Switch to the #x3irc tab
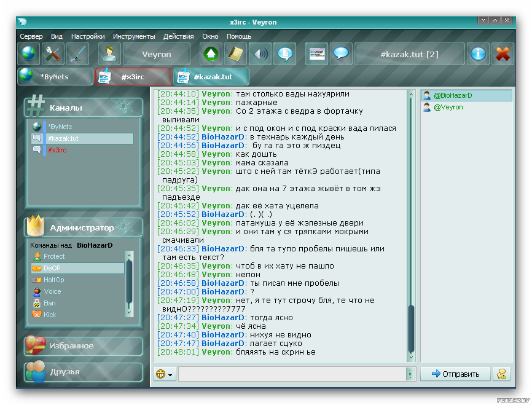 coord(133,76)
